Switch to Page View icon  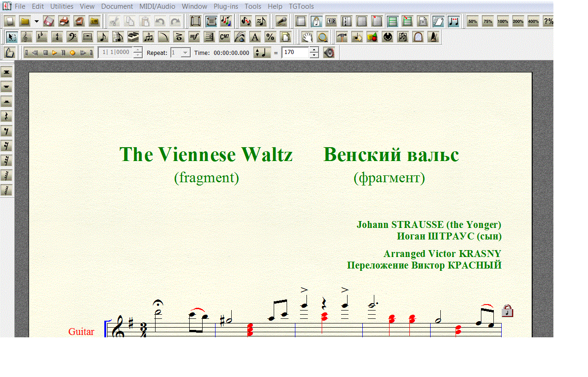tap(211, 21)
